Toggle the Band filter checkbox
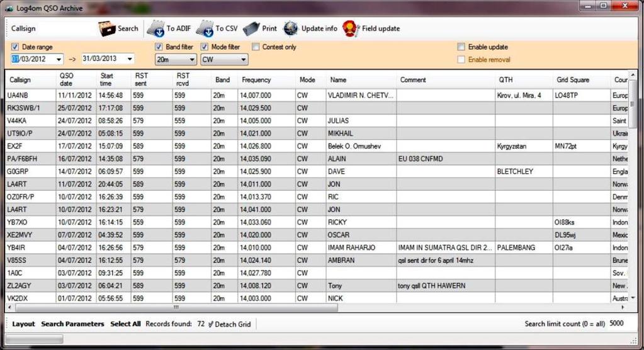The width and height of the screenshot is (644, 350). point(159,47)
